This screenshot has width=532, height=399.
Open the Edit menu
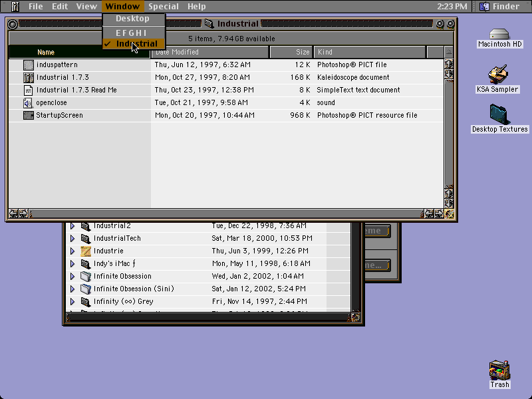click(60, 6)
